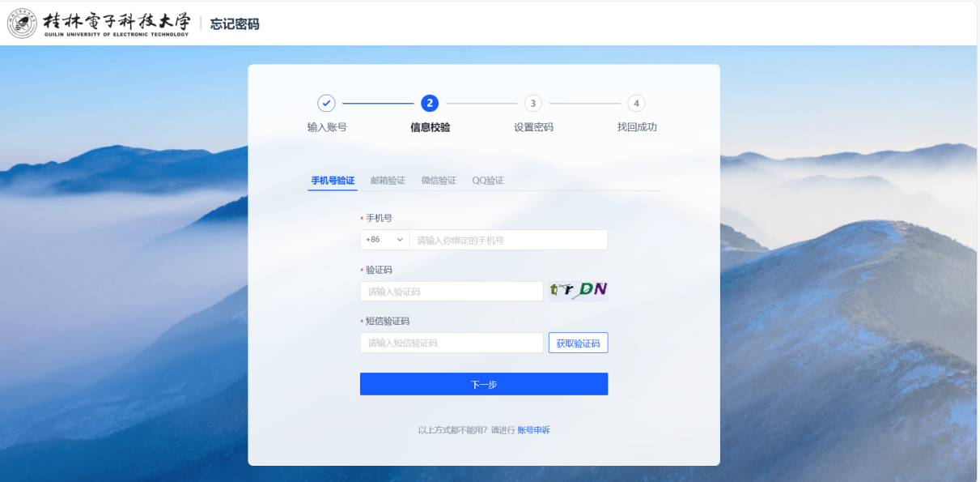Click the 验证码 captcha input field
Screen dimensions: 980x482
(x=451, y=292)
